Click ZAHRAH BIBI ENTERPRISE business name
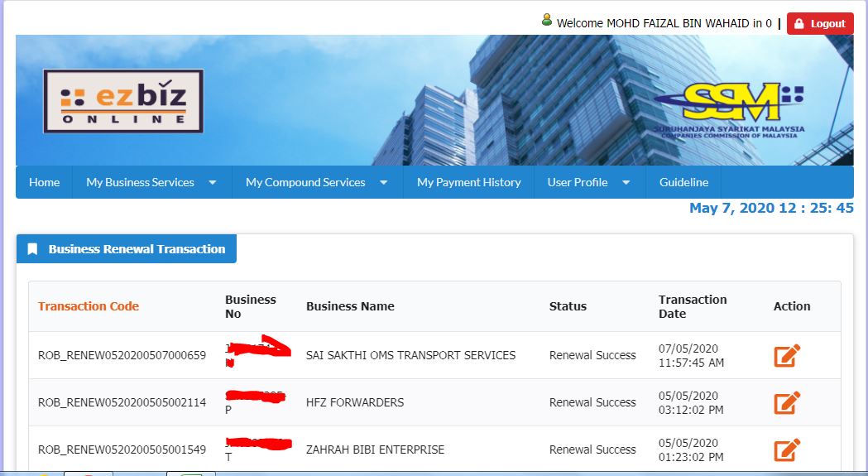Image resolution: width=868 pixels, height=476 pixels. pos(376,450)
